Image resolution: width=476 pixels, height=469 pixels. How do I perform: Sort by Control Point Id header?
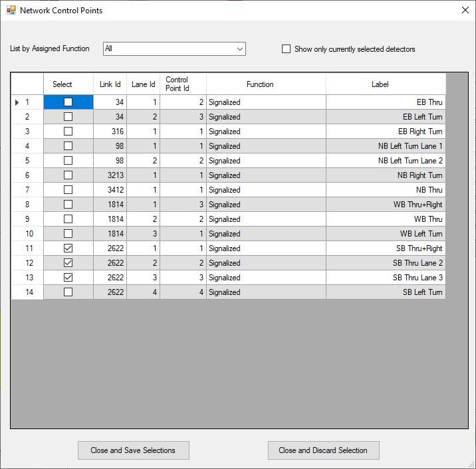tap(183, 84)
